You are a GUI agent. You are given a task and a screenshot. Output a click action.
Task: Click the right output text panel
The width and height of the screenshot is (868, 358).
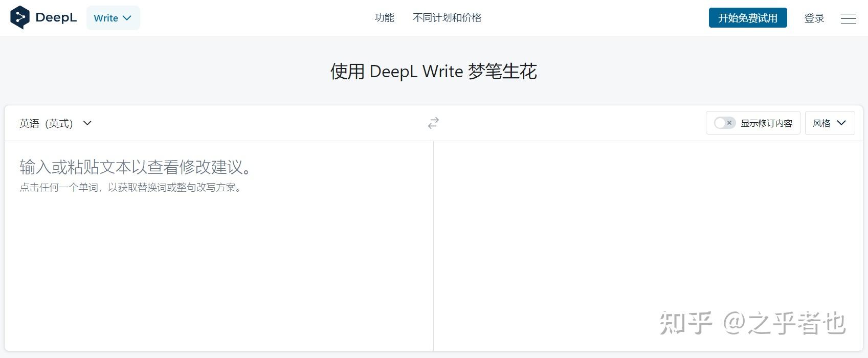click(x=648, y=245)
